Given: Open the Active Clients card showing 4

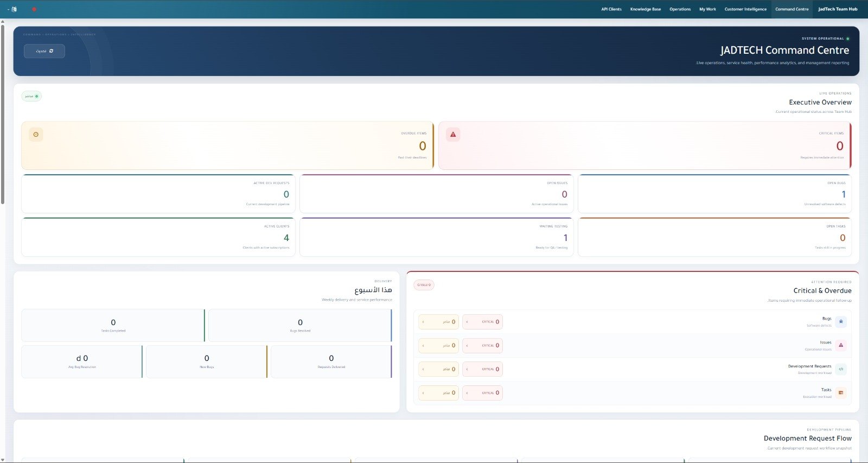Looking at the screenshot, I should click(x=158, y=237).
